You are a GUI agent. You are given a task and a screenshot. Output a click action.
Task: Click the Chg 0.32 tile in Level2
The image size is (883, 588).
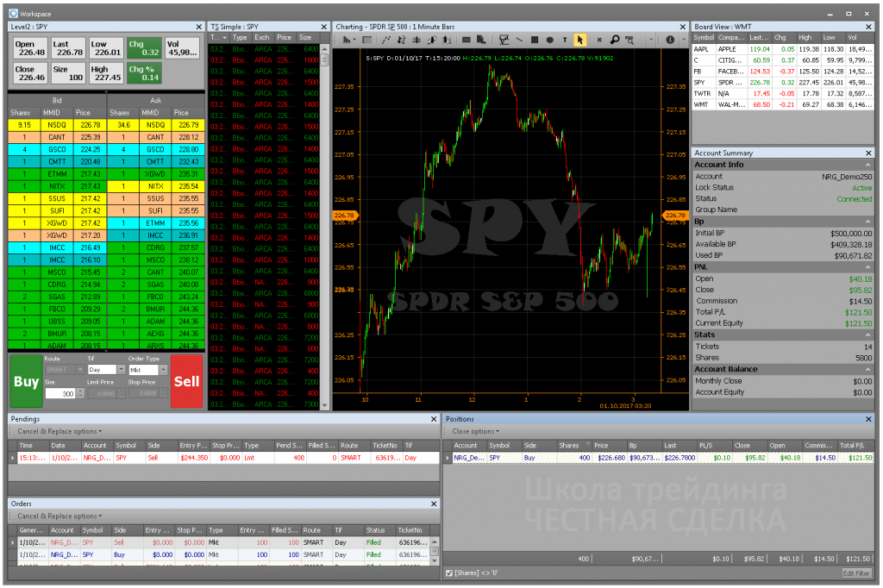144,48
